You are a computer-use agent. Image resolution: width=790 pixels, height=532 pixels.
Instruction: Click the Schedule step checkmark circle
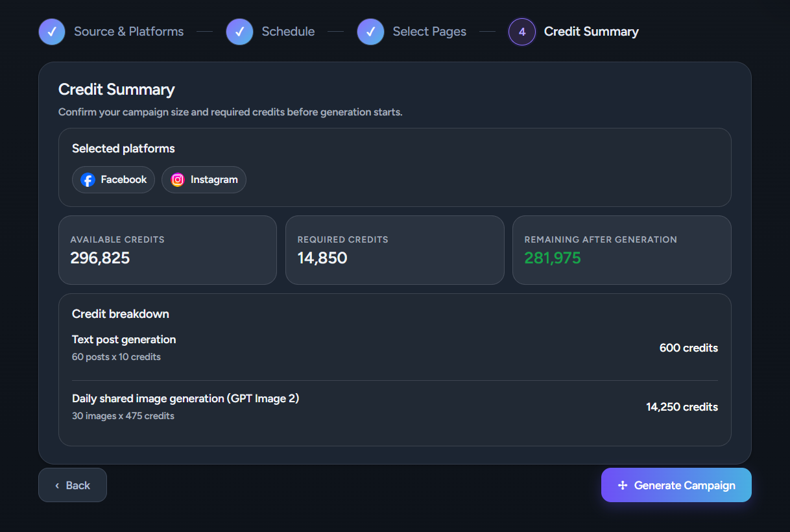(239, 32)
